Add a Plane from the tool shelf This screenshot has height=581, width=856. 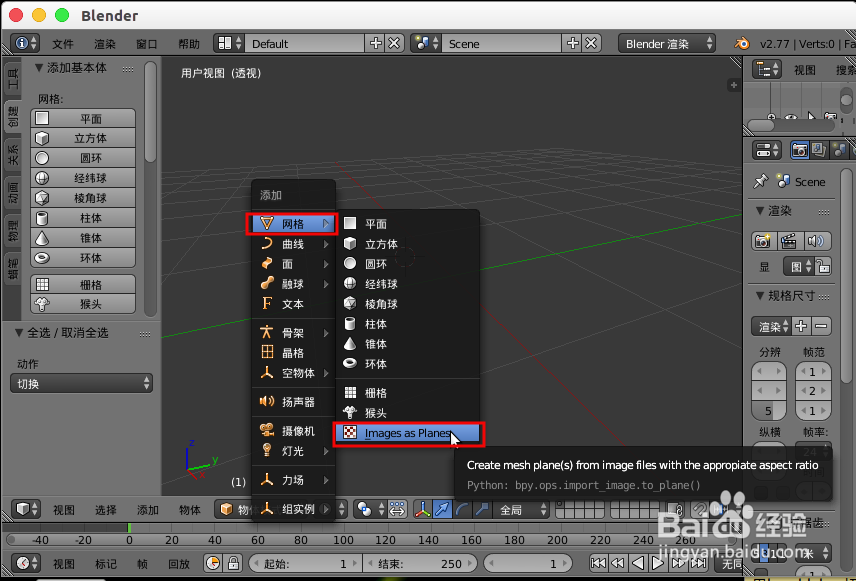83,118
